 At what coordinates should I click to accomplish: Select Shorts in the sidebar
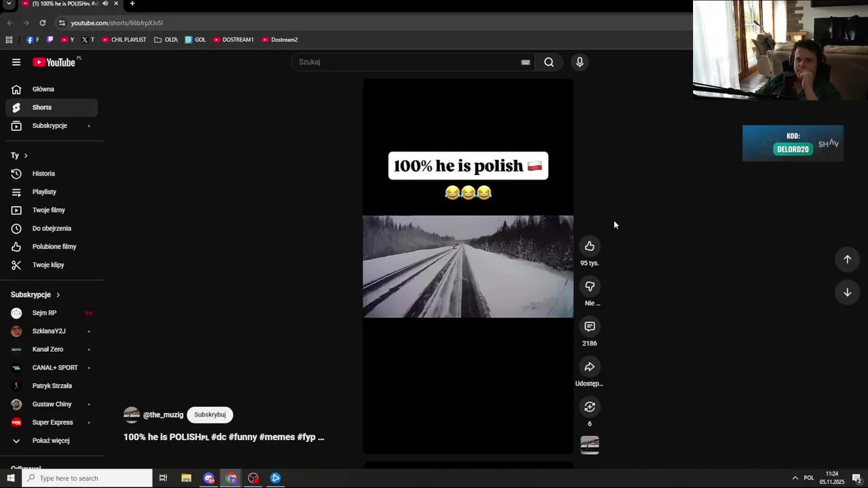click(52, 107)
